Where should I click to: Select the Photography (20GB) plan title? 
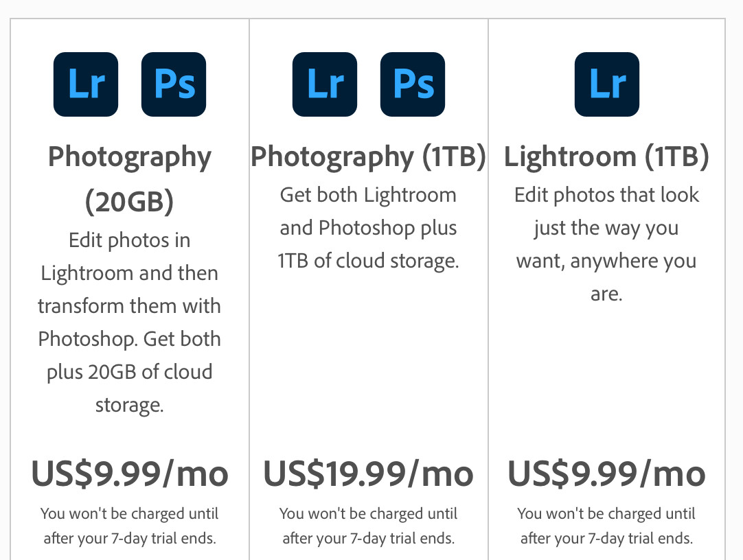click(129, 179)
